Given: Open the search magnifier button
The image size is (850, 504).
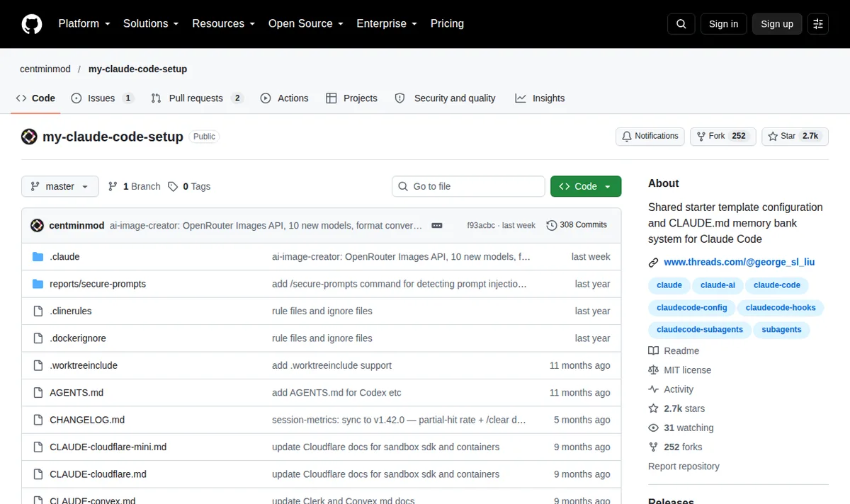Looking at the screenshot, I should coord(681,24).
